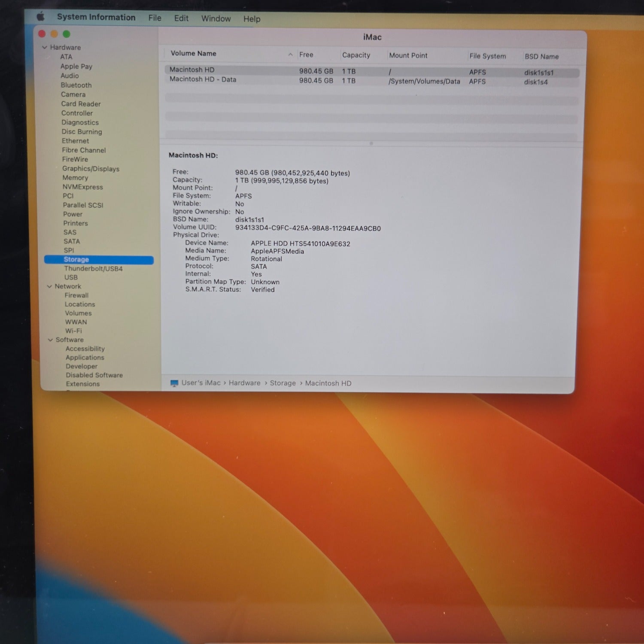Screen dimensions: 644x644
Task: Select NVMExpress in the sidebar
Action: (x=82, y=187)
